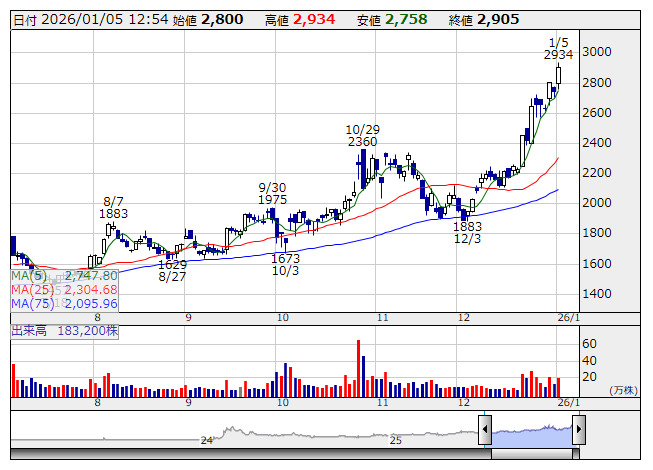653x470 pixels.
Task: Click the 出来高 volume label
Action: point(30,329)
